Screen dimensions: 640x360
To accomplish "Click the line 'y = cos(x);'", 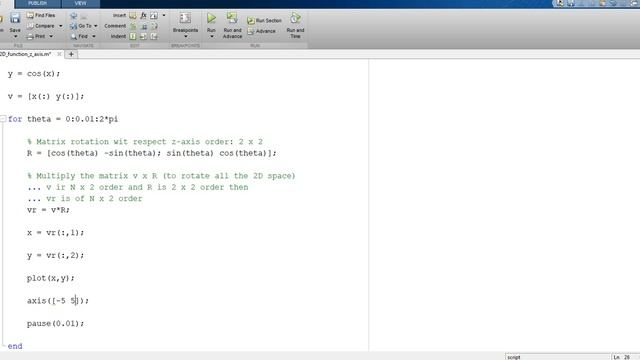I will pyautogui.click(x=33, y=74).
